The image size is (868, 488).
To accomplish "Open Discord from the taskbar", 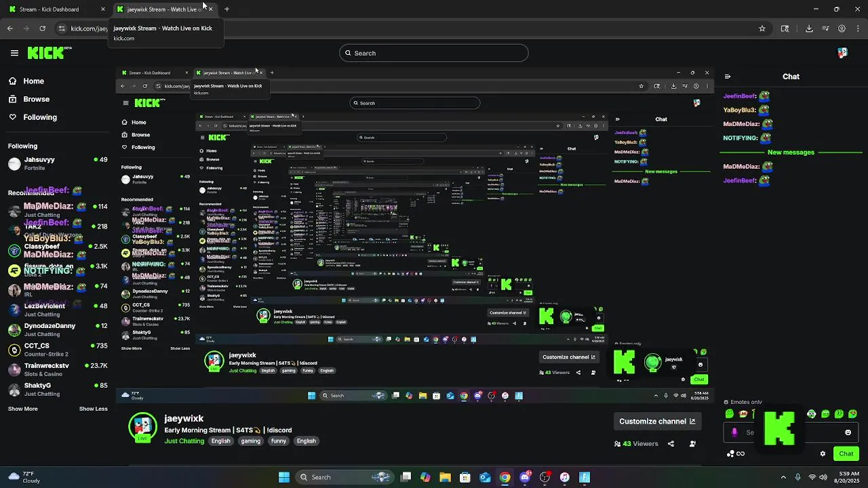I will 525,477.
